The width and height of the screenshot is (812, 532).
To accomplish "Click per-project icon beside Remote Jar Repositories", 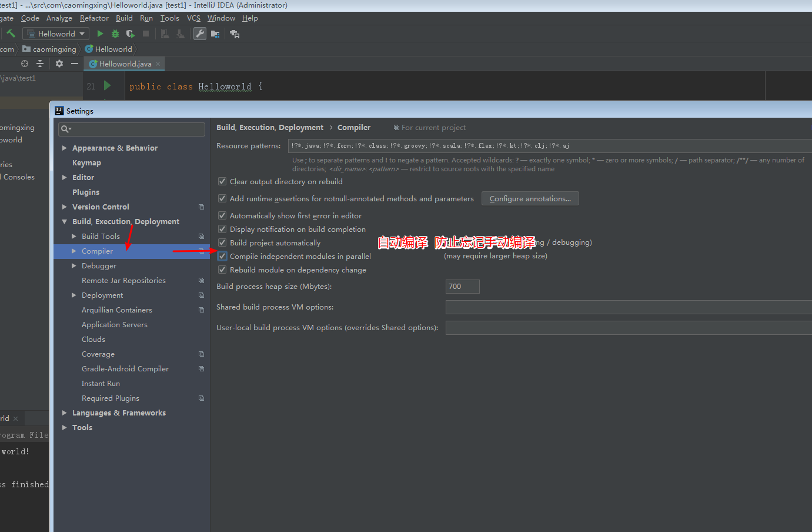I will pos(201,281).
